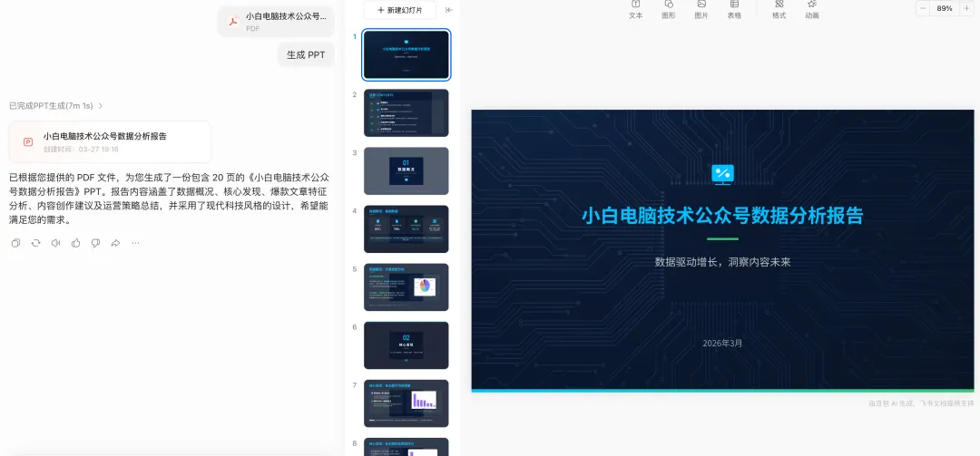Select slide 6 thumbnail with 02
980x456 pixels.
tap(407, 344)
